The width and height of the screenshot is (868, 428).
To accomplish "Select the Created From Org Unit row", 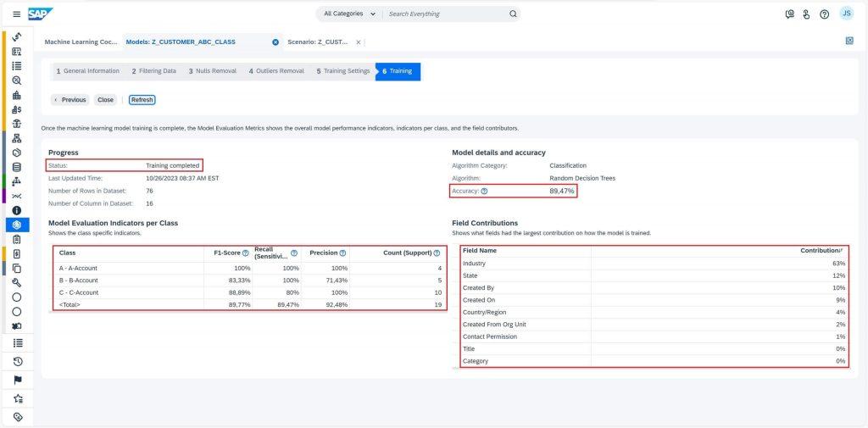I will [654, 325].
